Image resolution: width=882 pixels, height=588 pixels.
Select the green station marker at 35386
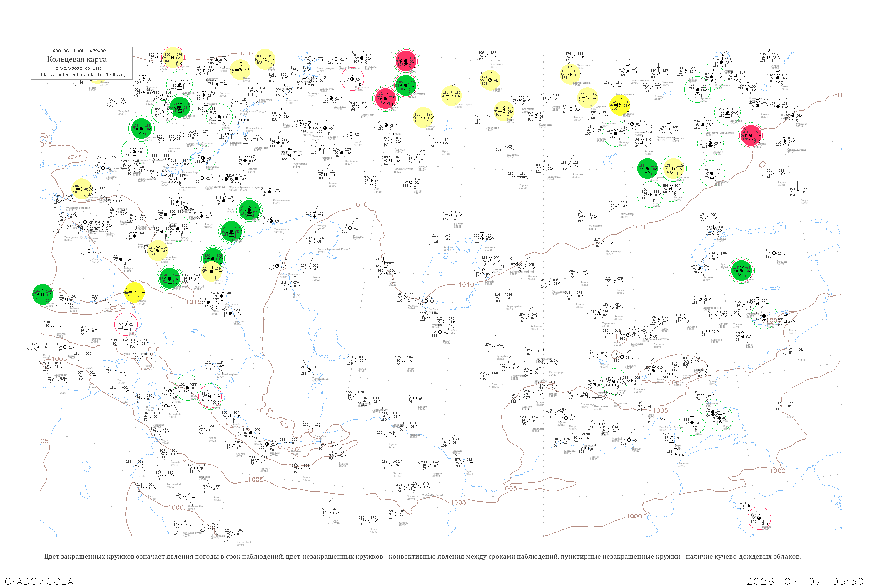coord(647,169)
